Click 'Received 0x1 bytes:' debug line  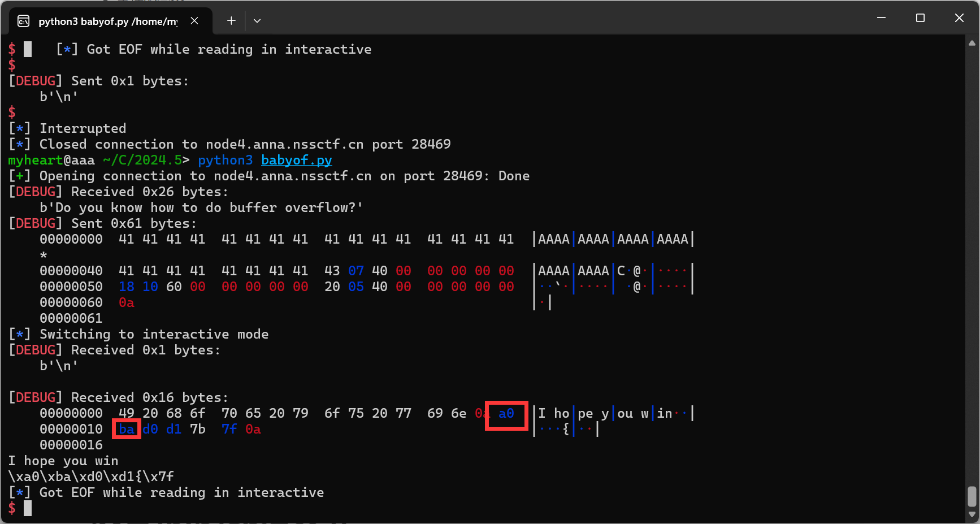coord(114,350)
